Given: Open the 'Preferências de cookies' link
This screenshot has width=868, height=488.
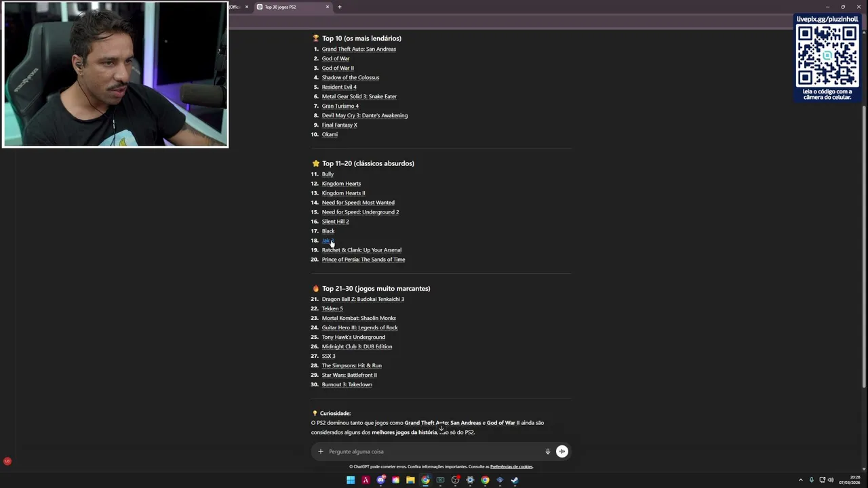Looking at the screenshot, I should pyautogui.click(x=511, y=466).
